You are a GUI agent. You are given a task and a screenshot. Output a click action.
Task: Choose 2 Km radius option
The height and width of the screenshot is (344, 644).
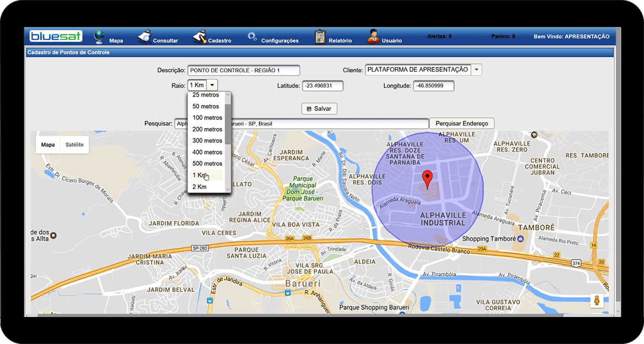click(x=200, y=187)
